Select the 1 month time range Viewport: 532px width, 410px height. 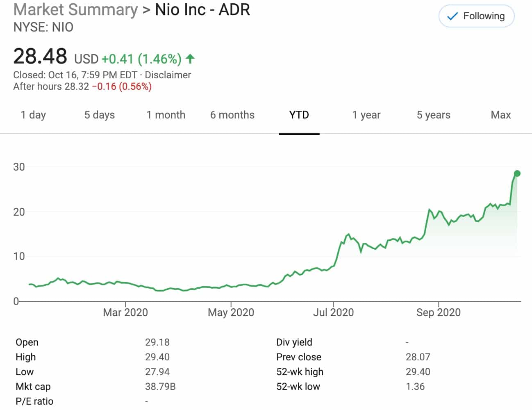click(166, 115)
